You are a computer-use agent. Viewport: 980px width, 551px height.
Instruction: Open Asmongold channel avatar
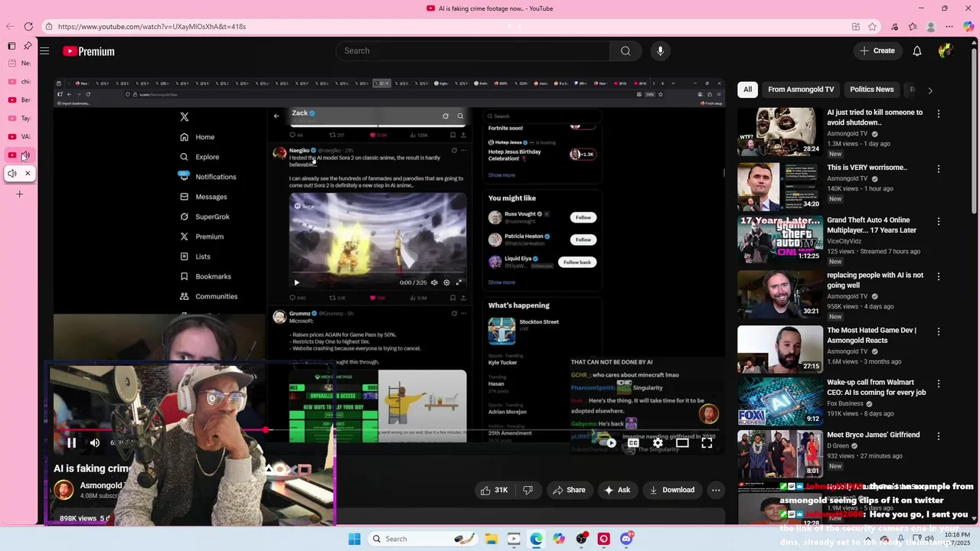[64, 490]
